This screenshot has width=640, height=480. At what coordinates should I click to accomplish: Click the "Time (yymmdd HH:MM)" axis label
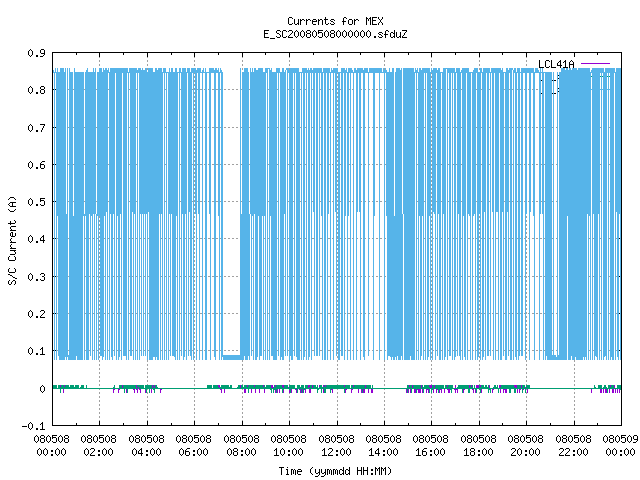point(335,471)
